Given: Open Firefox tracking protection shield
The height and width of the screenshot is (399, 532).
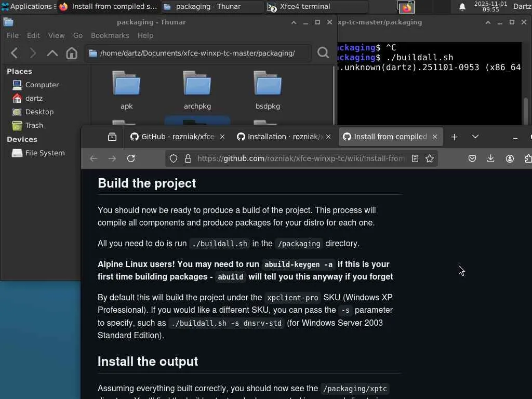Looking at the screenshot, I should pyautogui.click(x=174, y=158).
